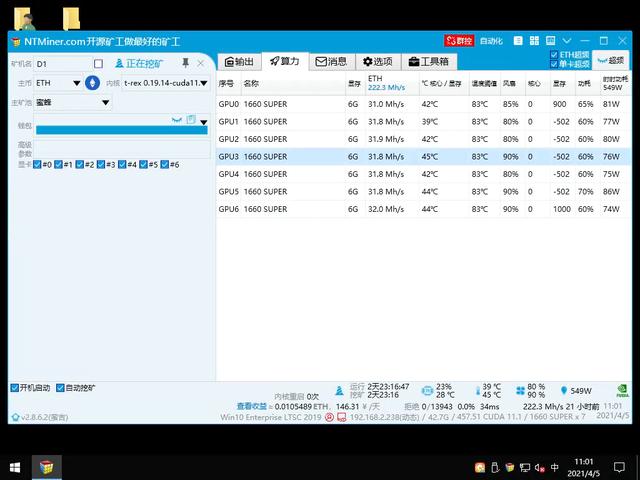Image resolution: width=640 pixels, height=480 pixels.
Task: Click the ETH 222.3 Mh/s column header
Action: click(x=392, y=83)
